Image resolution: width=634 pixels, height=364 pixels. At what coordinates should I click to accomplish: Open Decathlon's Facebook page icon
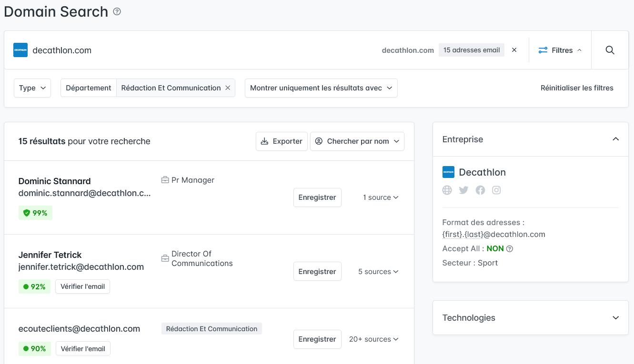pos(480,190)
